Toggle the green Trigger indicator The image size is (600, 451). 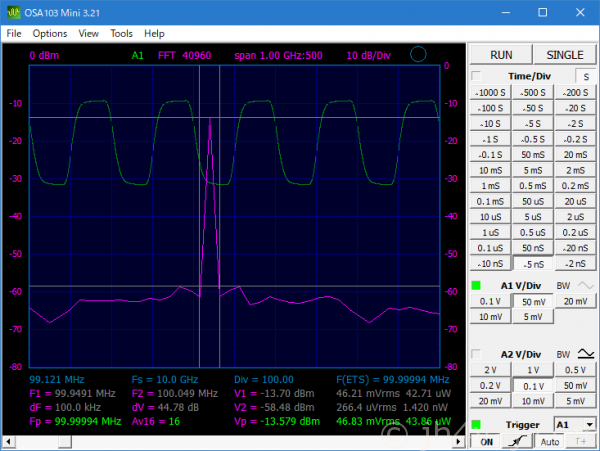[476, 425]
